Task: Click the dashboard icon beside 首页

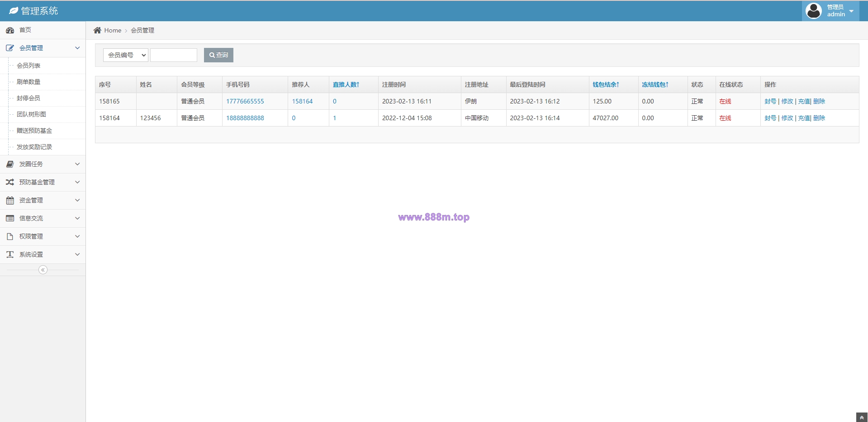Action: (x=10, y=30)
